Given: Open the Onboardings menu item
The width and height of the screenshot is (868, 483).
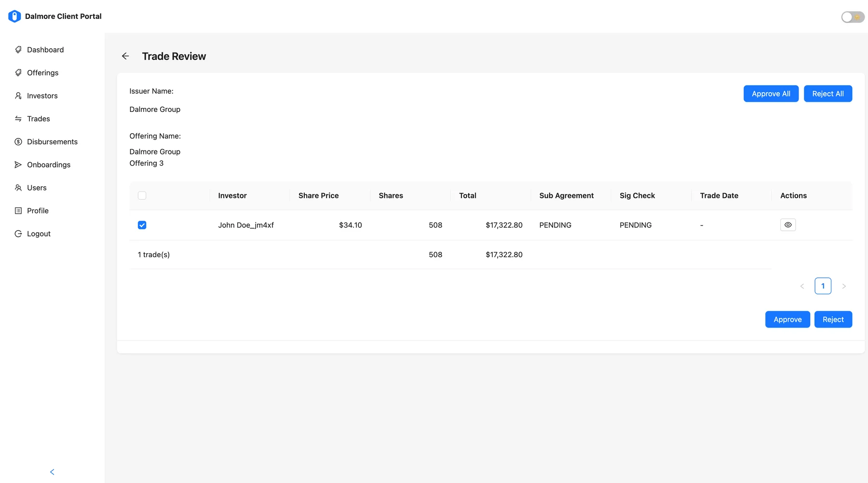Looking at the screenshot, I should click(x=52, y=165).
